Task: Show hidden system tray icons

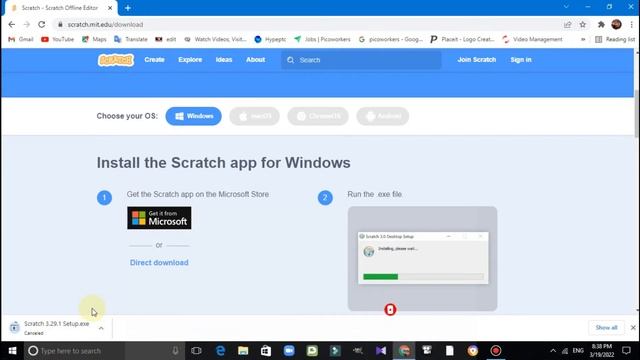Action: pyautogui.click(x=553, y=351)
